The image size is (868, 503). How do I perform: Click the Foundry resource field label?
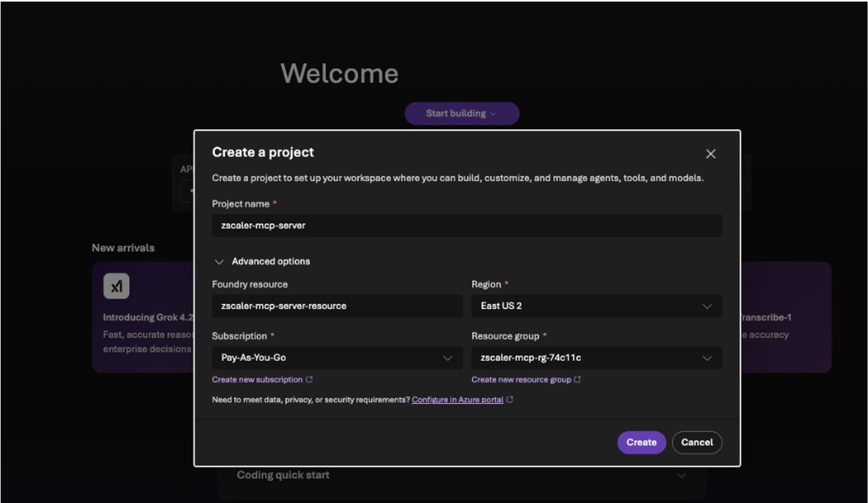(250, 285)
